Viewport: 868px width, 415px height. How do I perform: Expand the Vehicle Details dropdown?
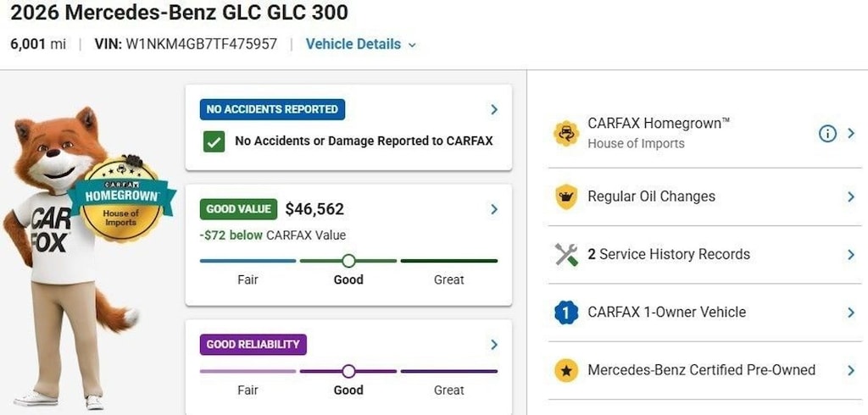pos(361,44)
